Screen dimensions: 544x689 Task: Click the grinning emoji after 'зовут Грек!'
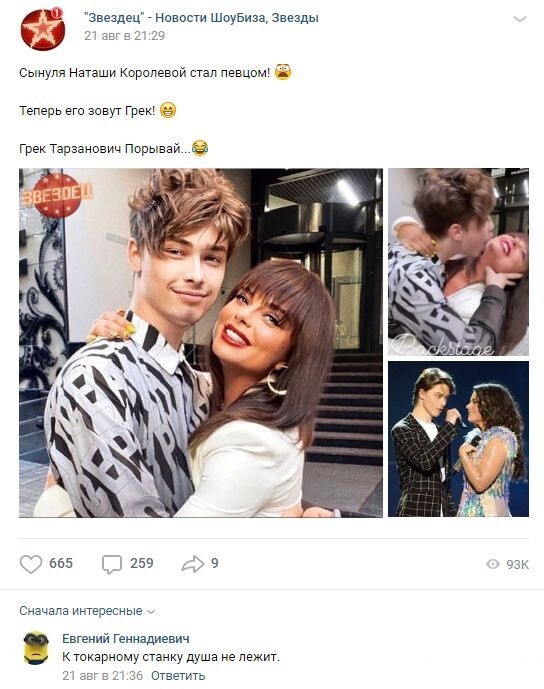167,110
